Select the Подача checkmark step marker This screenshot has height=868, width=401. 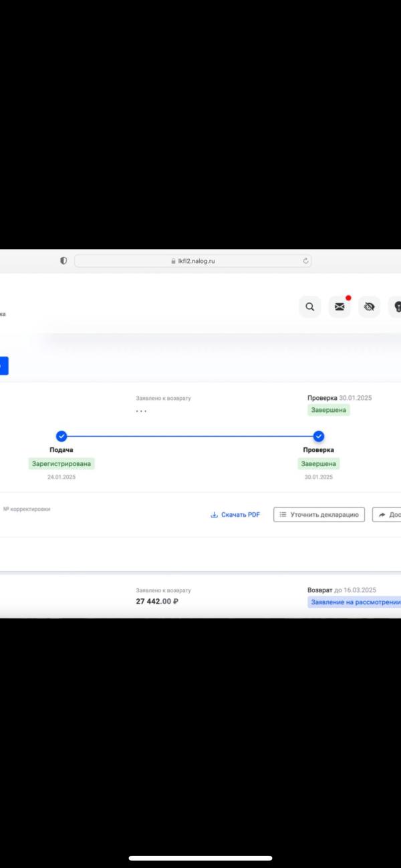click(x=61, y=436)
